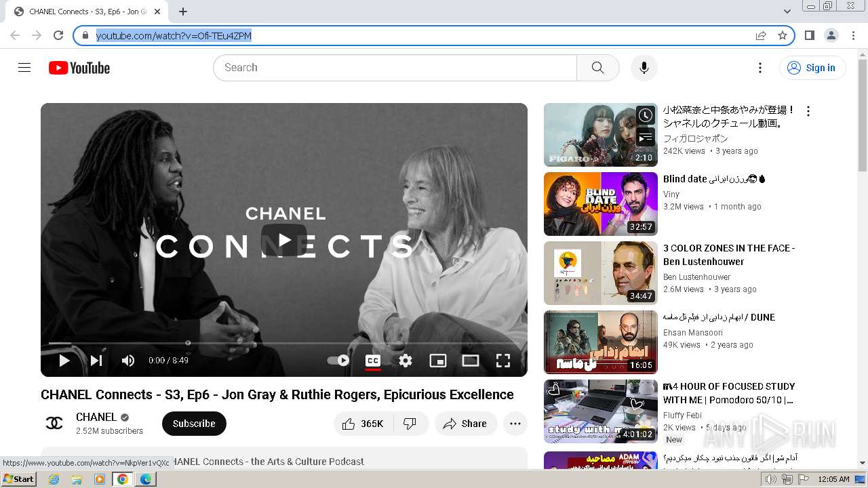Screen dimensions: 868x488
Task: Open the Ben Lustenhouwer channel name
Action: pos(696,277)
